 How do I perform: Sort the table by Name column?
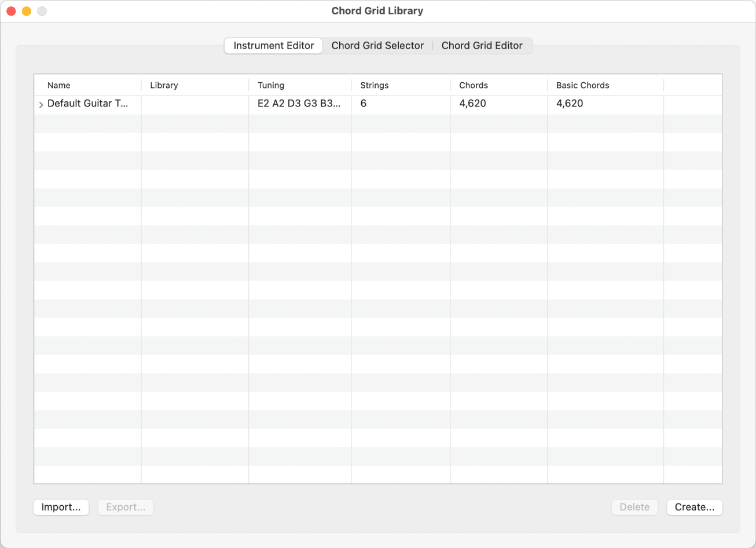[x=58, y=85]
